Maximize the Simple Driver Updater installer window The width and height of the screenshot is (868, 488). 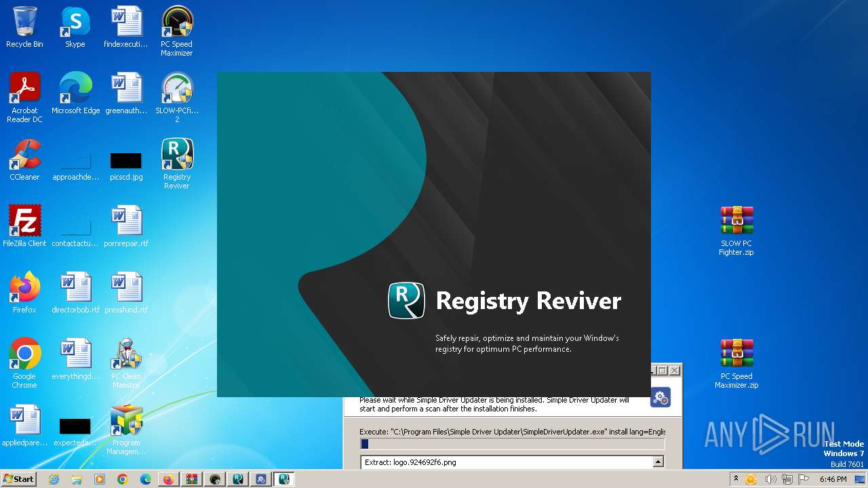tap(663, 370)
